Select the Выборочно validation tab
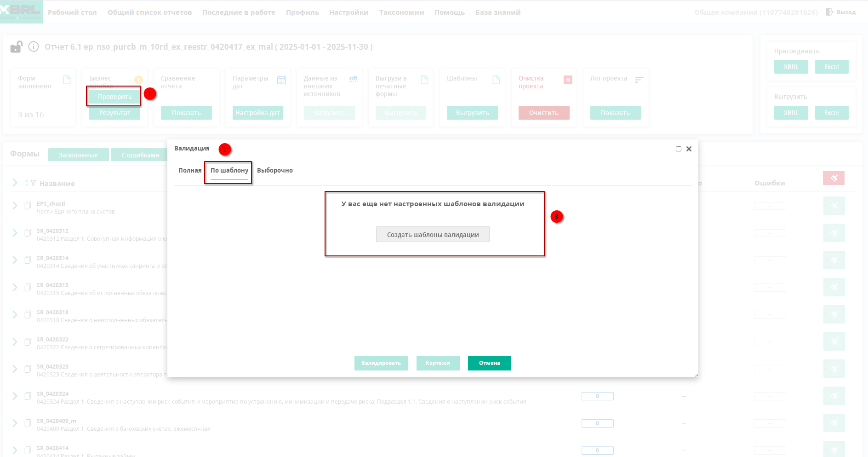The height and width of the screenshot is (457, 868). pos(274,171)
